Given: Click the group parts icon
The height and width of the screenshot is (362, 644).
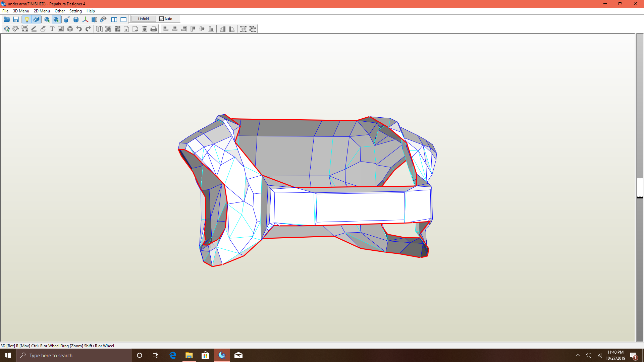Looking at the screenshot, I should 244,29.
